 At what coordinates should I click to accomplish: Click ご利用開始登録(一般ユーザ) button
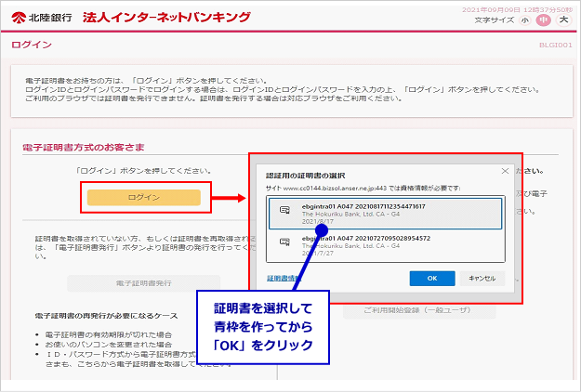point(418,310)
